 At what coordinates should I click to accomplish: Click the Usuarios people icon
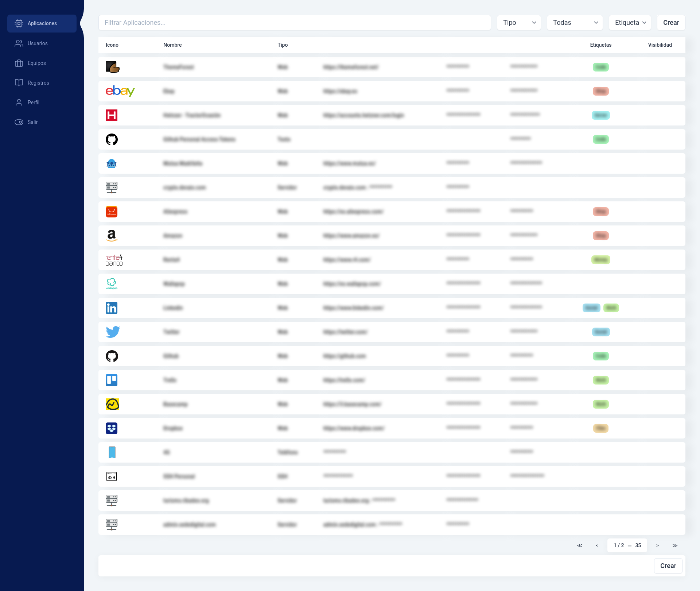coord(19,43)
